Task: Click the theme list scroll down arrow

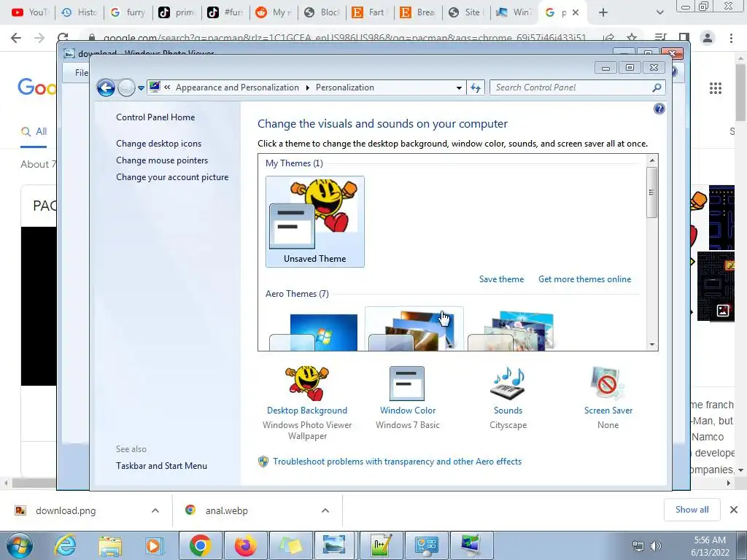Action: [651, 344]
